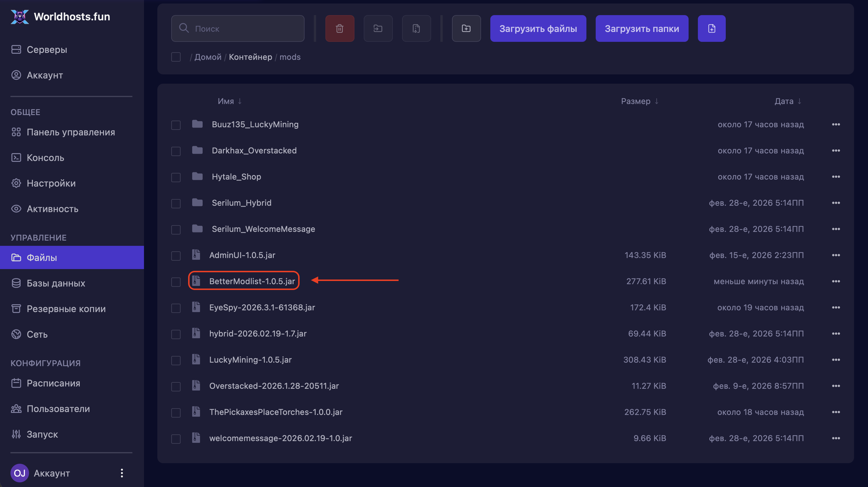Viewport: 868px width, 487px height.
Task: Select all files checkbox near breadcrumb
Action: coord(176,57)
